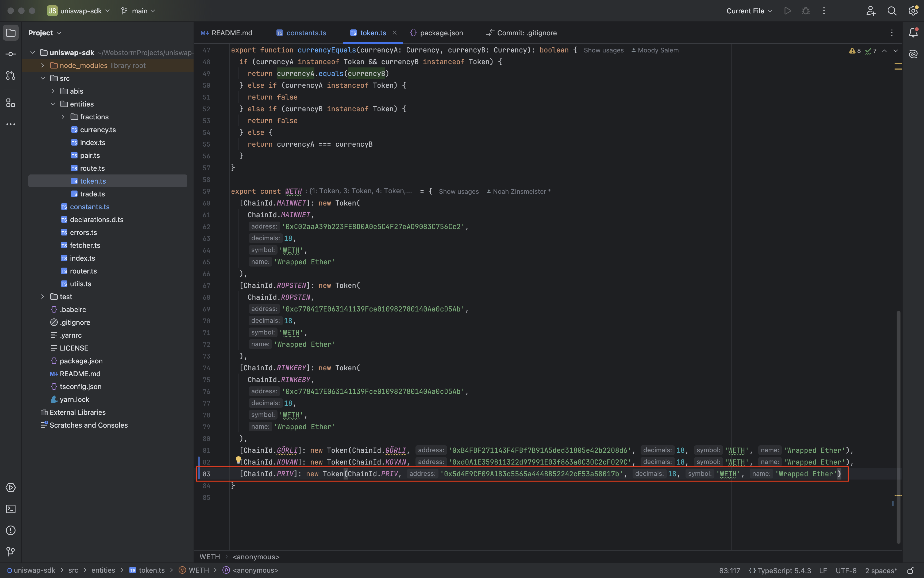
Task: Select External Libraries node
Action: (78, 412)
